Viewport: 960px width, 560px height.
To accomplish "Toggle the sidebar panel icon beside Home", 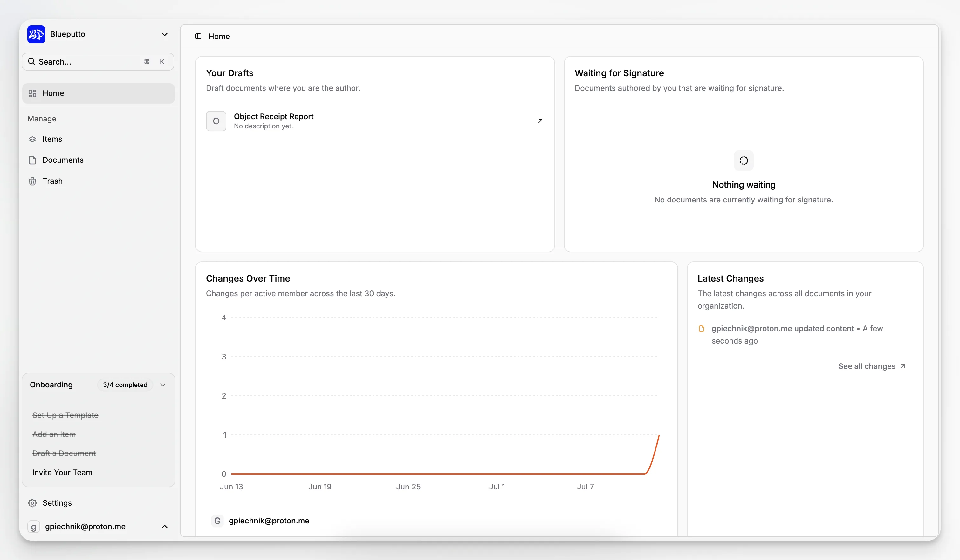I will point(198,36).
